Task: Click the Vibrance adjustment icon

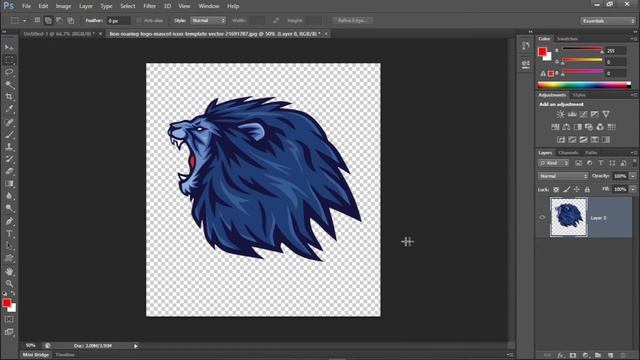Action: 606,114
